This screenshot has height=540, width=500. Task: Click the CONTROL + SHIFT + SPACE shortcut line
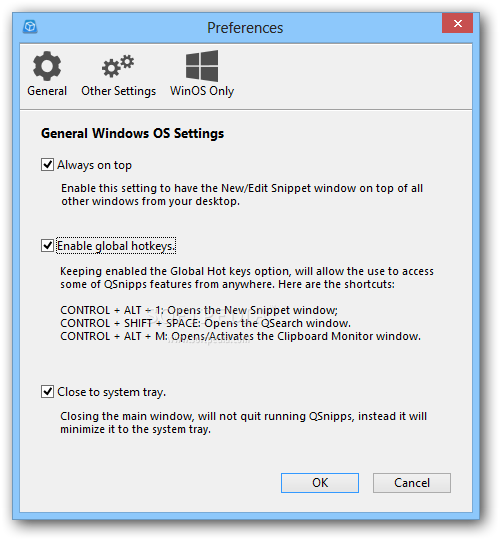206,323
